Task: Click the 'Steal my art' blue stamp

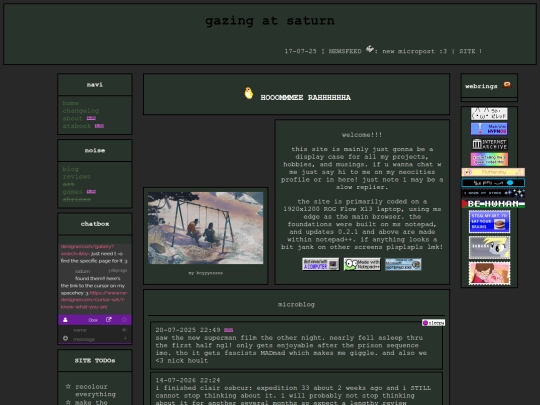Action: [489, 222]
